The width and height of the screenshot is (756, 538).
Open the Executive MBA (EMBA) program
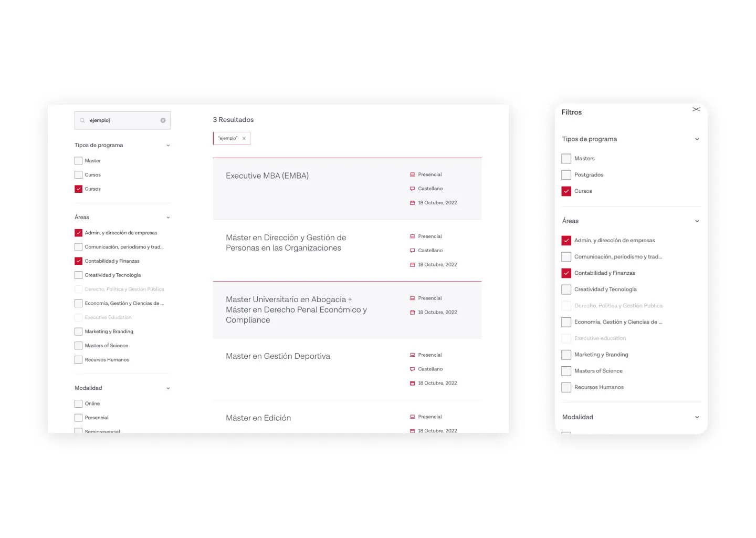[267, 176]
